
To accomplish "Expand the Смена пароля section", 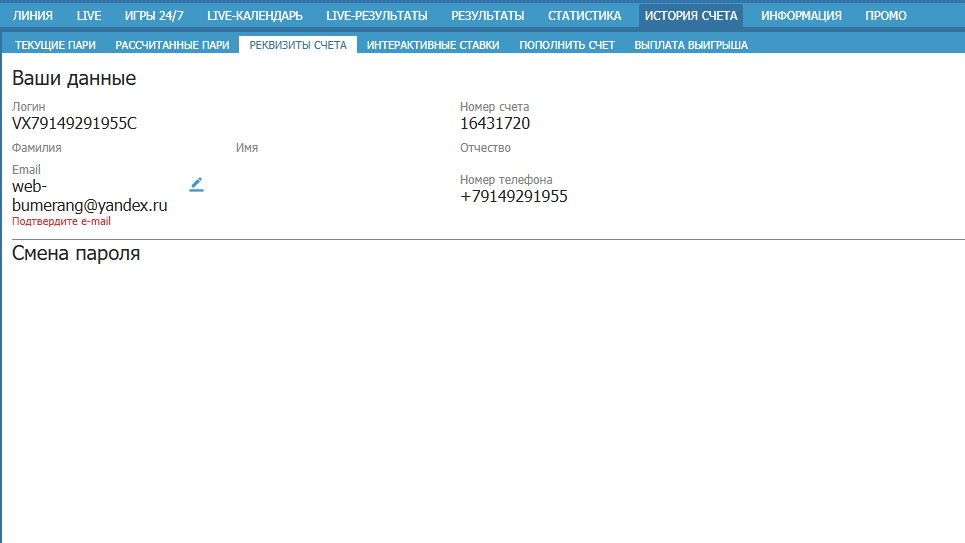I will (x=76, y=254).
